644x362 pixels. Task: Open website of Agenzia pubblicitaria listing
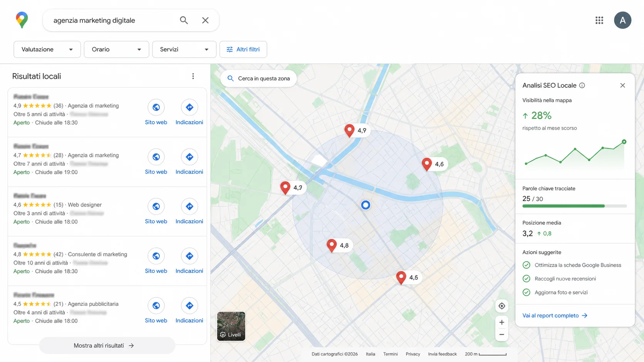pos(156,311)
